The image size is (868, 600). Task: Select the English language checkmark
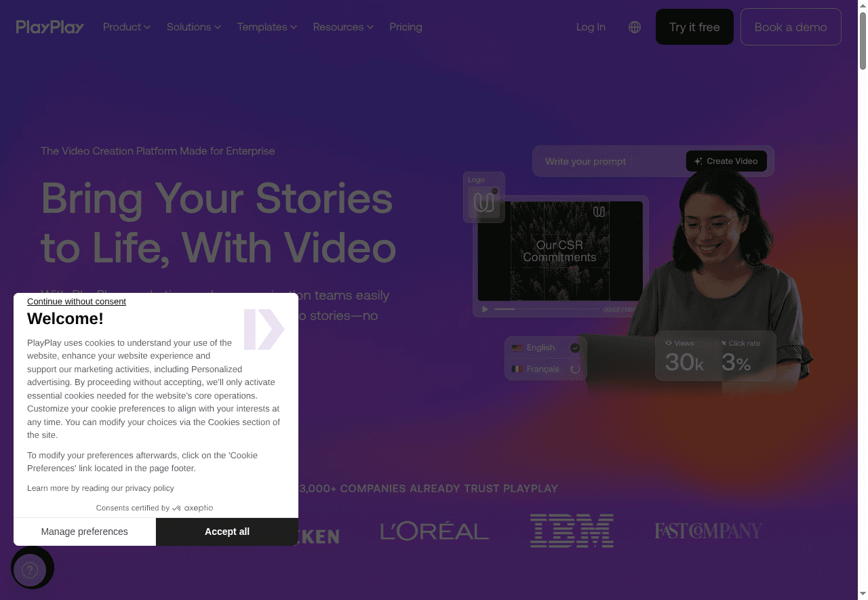[575, 348]
